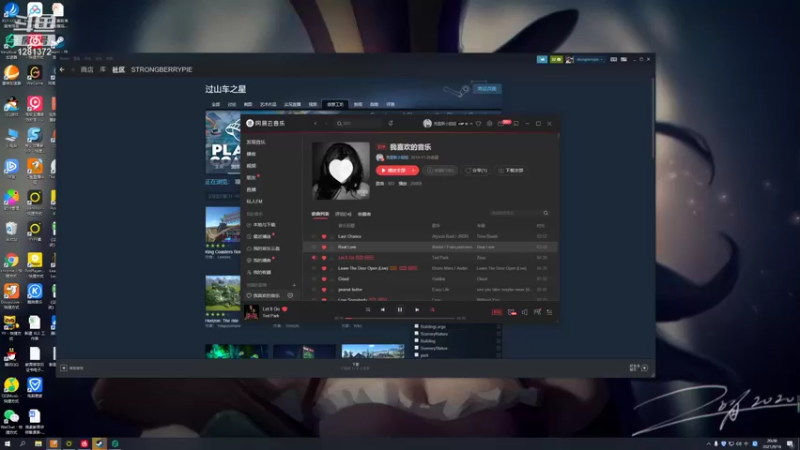
Task: Open the Community tab in Steam
Action: (118, 69)
